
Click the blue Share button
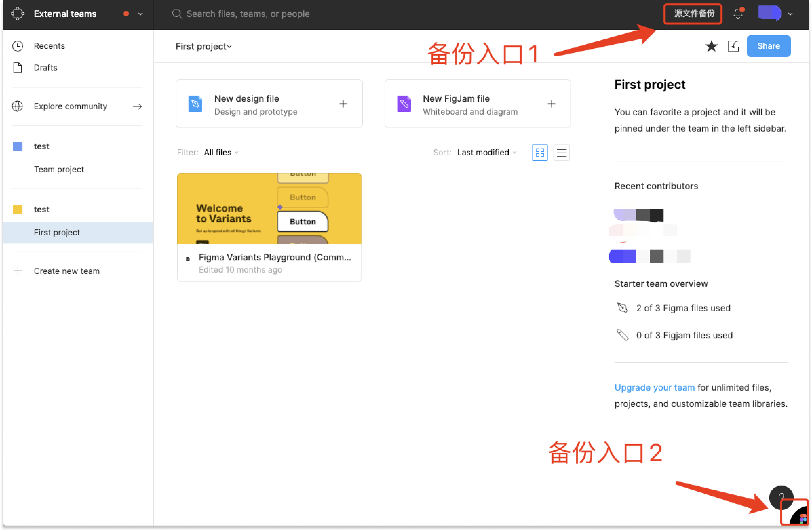768,46
